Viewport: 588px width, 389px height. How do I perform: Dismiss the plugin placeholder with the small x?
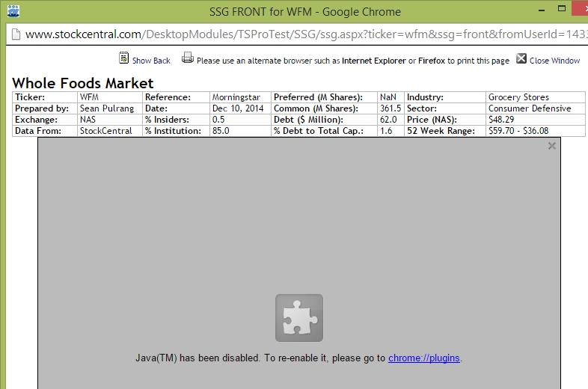click(x=552, y=146)
